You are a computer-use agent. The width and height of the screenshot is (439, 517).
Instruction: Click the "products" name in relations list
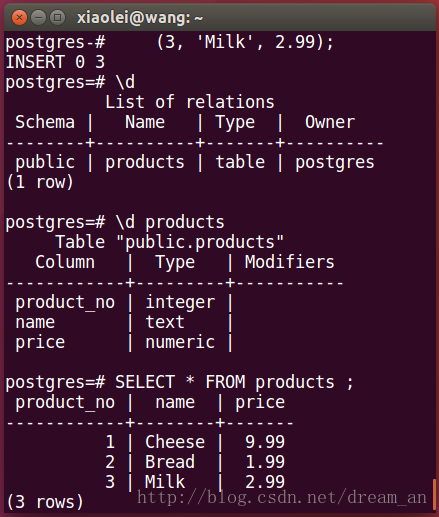[145, 163]
